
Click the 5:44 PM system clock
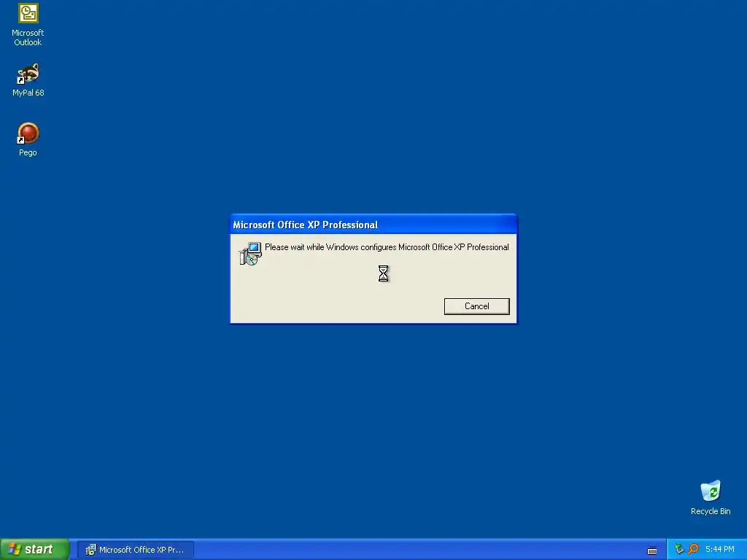coord(720,550)
